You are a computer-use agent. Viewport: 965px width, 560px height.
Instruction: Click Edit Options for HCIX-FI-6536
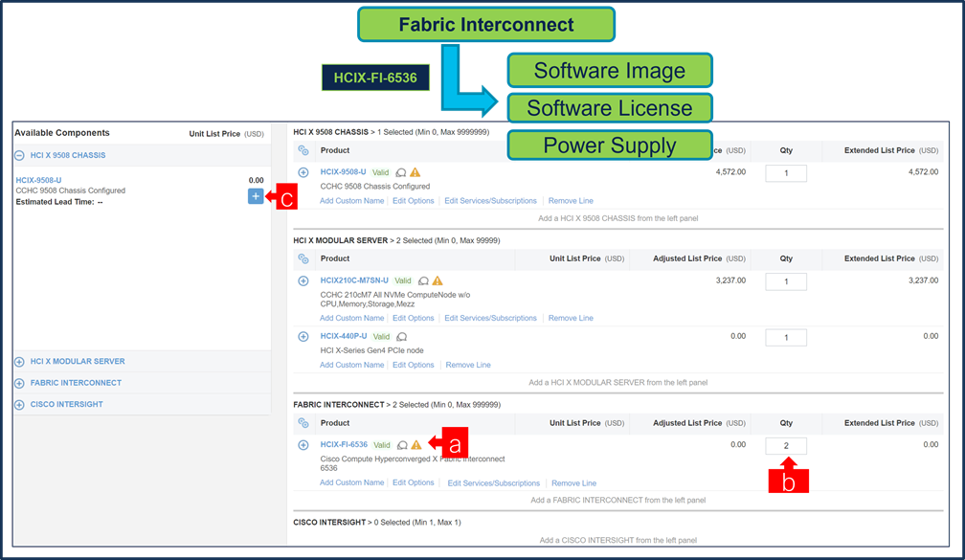coord(414,483)
